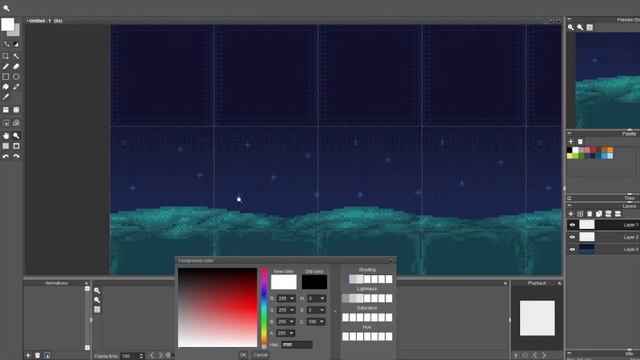Image resolution: width=640 pixels, height=360 pixels.
Task: Zoom in the Preview panel
Action: click(571, 27)
